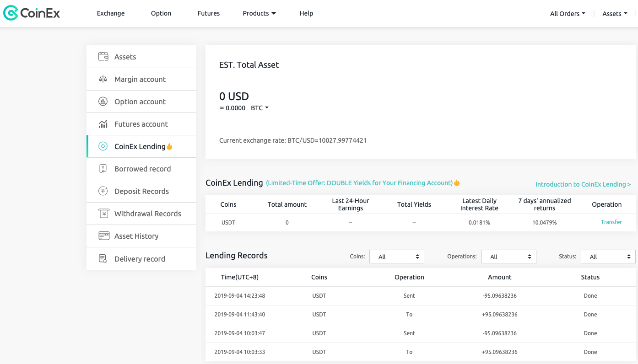Image resolution: width=638 pixels, height=364 pixels.
Task: Click the +95.09638236 amount in the 11:43:40 row
Action: click(x=499, y=315)
